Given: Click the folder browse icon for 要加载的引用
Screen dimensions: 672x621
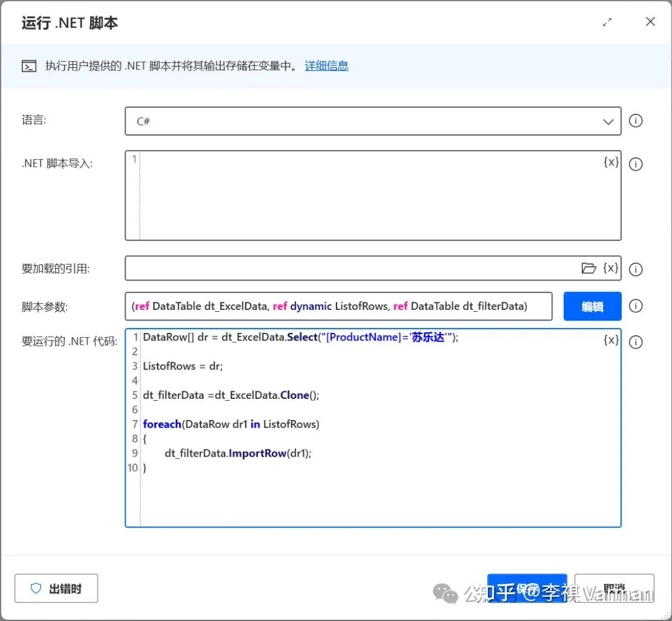Looking at the screenshot, I should (x=589, y=268).
